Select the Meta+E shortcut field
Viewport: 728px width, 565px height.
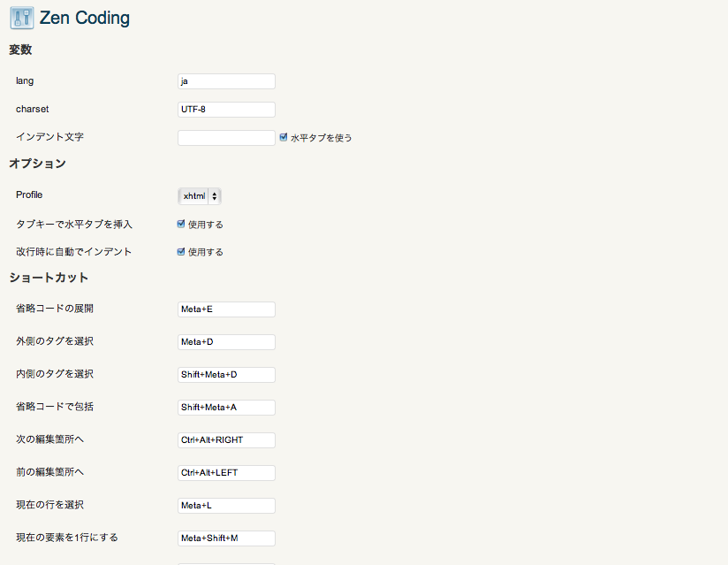click(226, 309)
